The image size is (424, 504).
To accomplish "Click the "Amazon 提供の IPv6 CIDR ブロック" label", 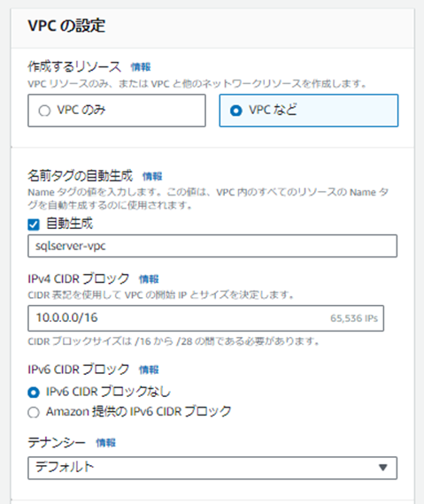I will (x=139, y=411).
